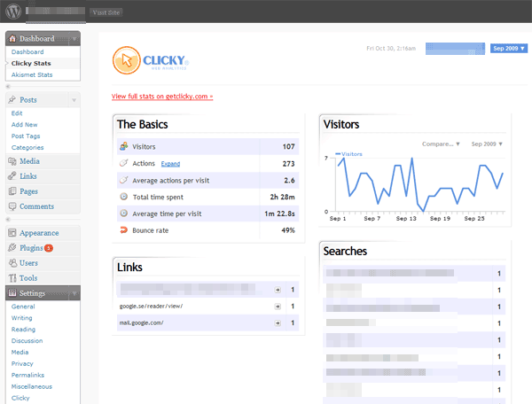This screenshot has width=532, height=404.
Task: Collapse the Dashboard menu section arrow
Action: tap(74, 39)
